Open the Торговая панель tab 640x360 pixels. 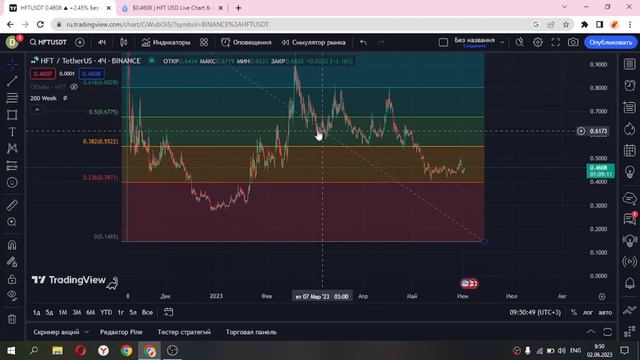[251, 332]
